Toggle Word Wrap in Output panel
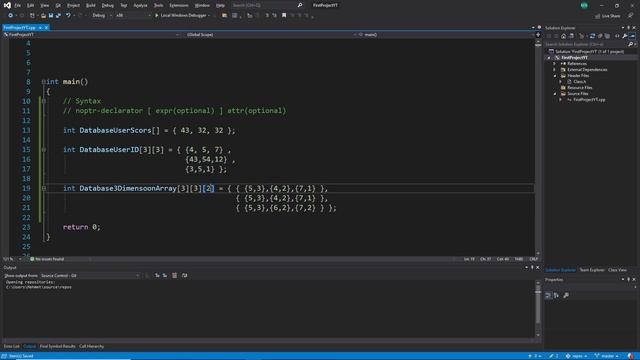 [x=184, y=276]
